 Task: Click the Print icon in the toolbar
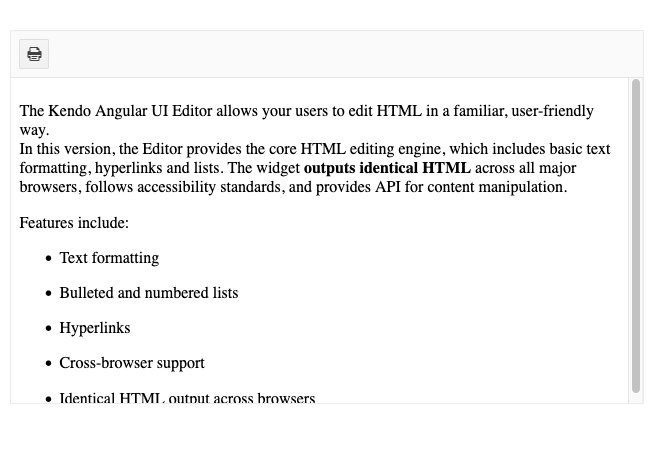(34, 54)
